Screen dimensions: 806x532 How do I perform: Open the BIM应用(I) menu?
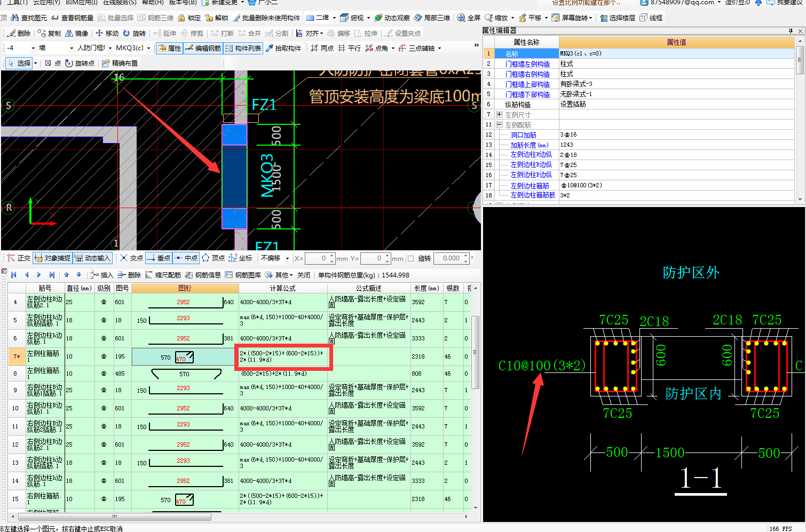82,3
